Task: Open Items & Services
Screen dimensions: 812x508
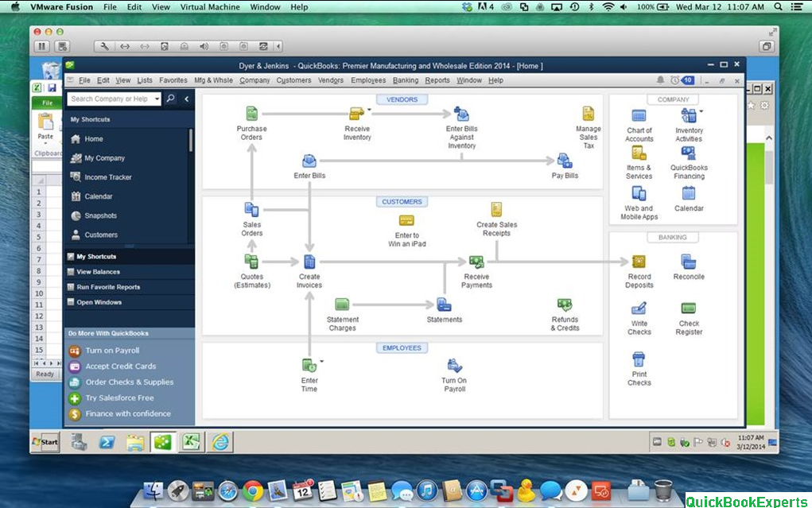Action: pos(639,153)
